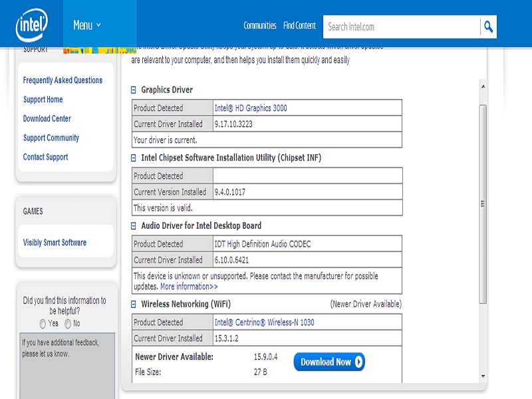Select the No radio button
This screenshot has height=399, width=532.
point(68,324)
